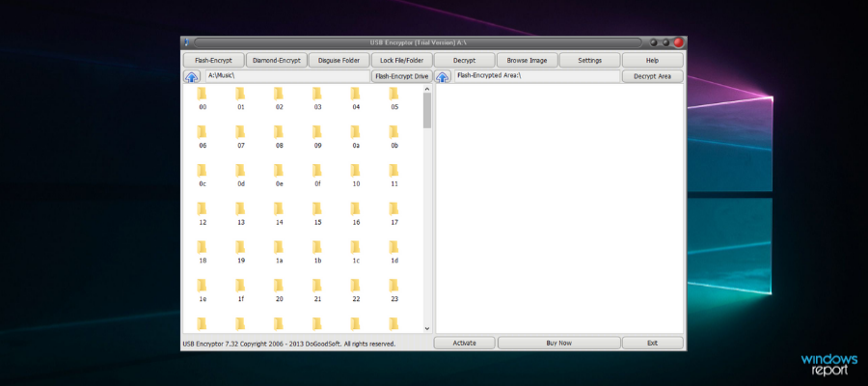Select the folder named 23
The image size is (868, 386).
click(x=394, y=290)
